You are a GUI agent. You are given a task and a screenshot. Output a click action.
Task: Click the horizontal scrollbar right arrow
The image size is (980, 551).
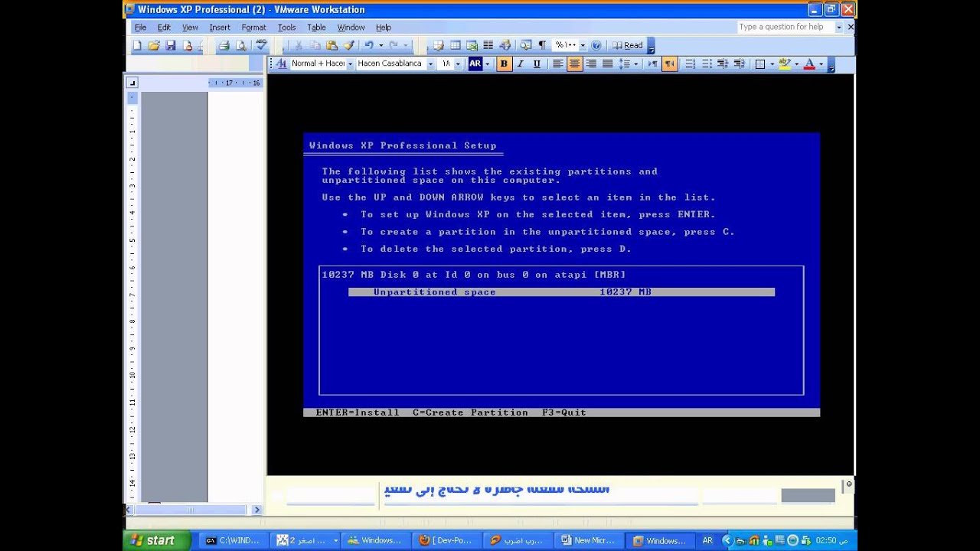[x=256, y=510]
